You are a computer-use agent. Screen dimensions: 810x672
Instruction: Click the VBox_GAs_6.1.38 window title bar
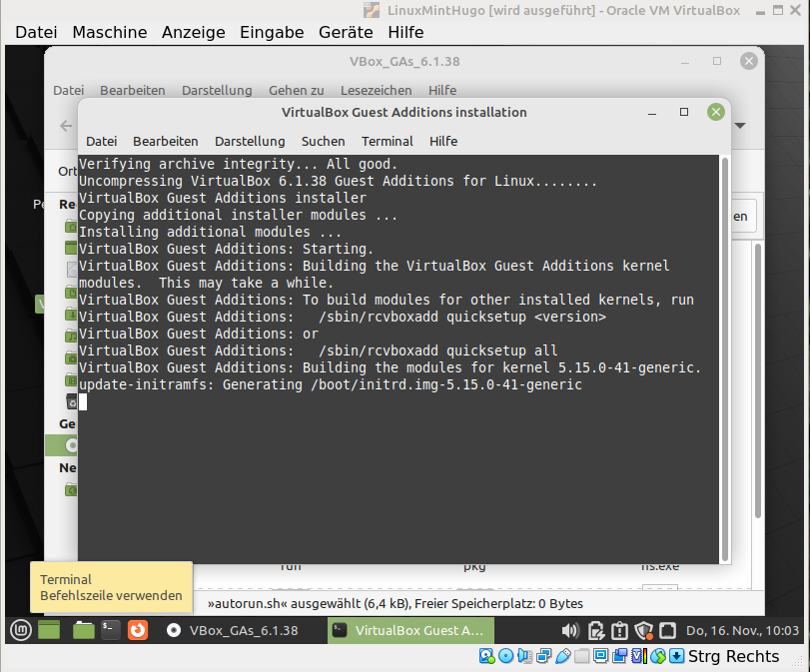click(x=405, y=62)
